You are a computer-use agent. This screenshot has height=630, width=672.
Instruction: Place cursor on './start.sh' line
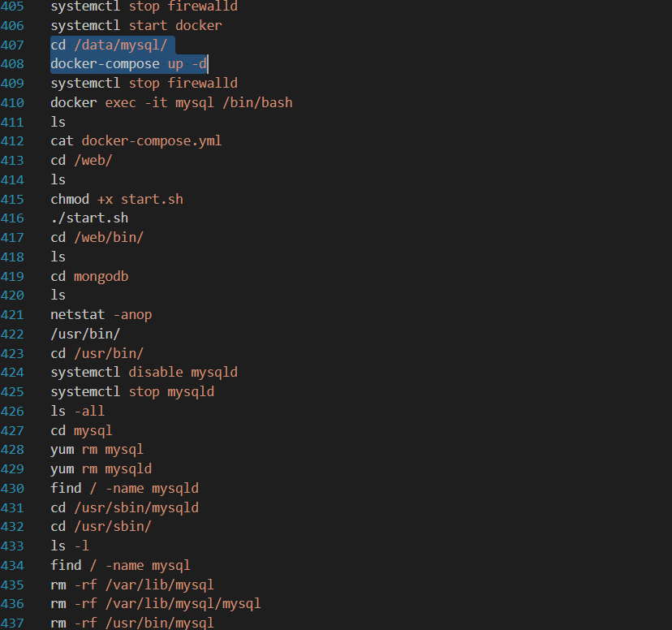88,218
